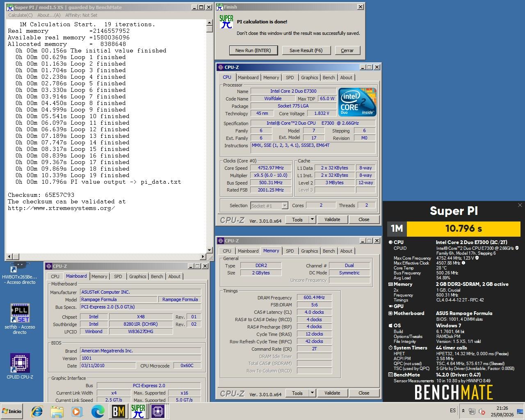
Task: Click Validate in Memory CPU-Z window
Action: (x=332, y=393)
